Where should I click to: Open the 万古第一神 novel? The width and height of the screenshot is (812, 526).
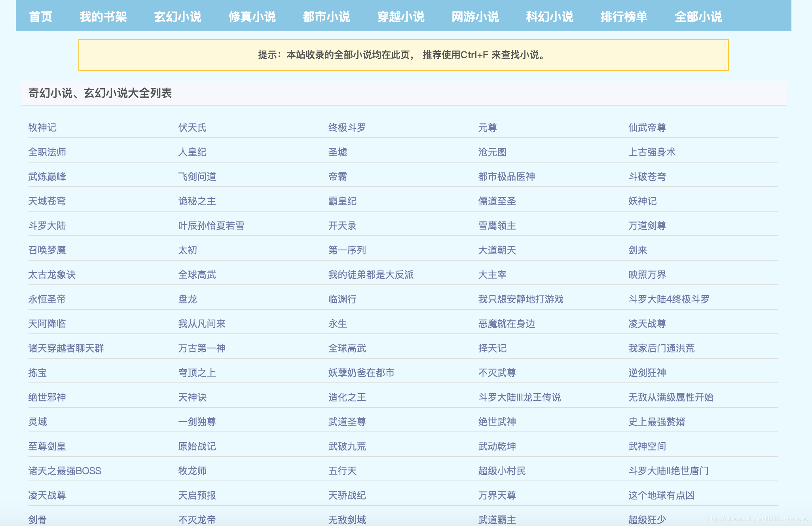tap(202, 348)
